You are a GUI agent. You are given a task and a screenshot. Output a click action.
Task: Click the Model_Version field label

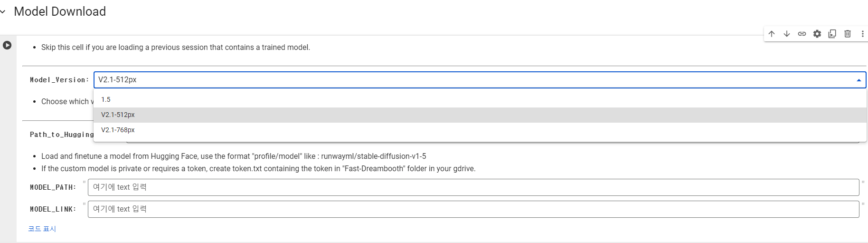tap(59, 80)
